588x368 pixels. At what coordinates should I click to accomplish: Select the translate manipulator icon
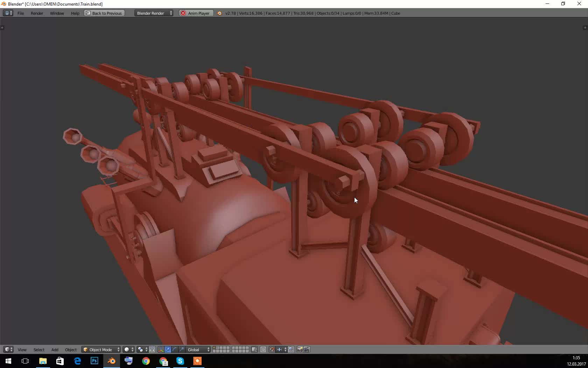point(168,349)
